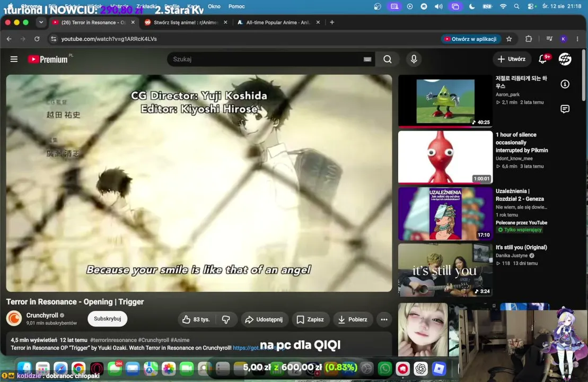This screenshot has height=382, width=588.
Task: Open It's still you video thumbnail
Action: pos(445,270)
